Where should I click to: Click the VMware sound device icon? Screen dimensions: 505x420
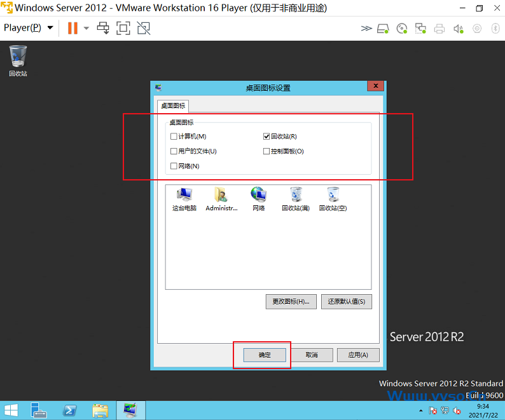point(458,29)
